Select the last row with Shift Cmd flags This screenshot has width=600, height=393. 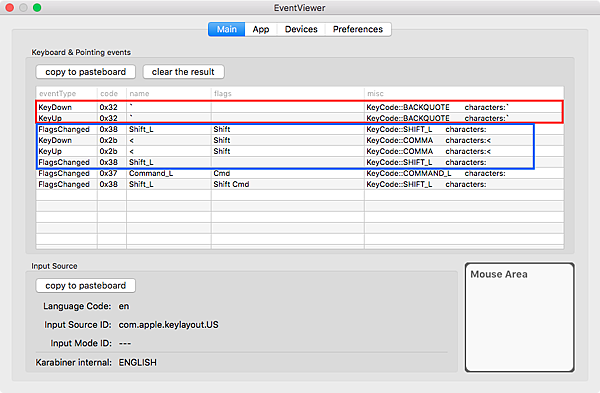click(x=300, y=184)
